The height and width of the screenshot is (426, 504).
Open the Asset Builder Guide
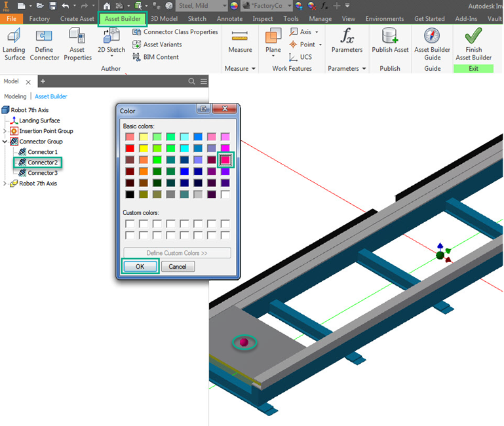(432, 45)
